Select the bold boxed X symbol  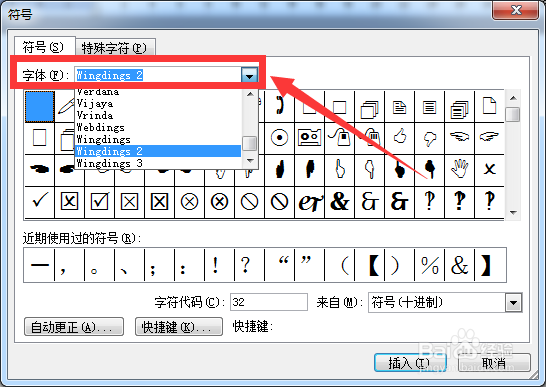[x=159, y=202]
